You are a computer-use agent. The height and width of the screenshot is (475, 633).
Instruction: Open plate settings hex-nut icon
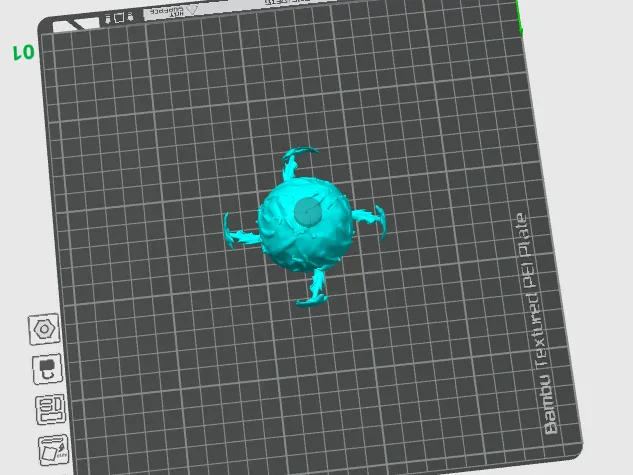click(x=44, y=329)
